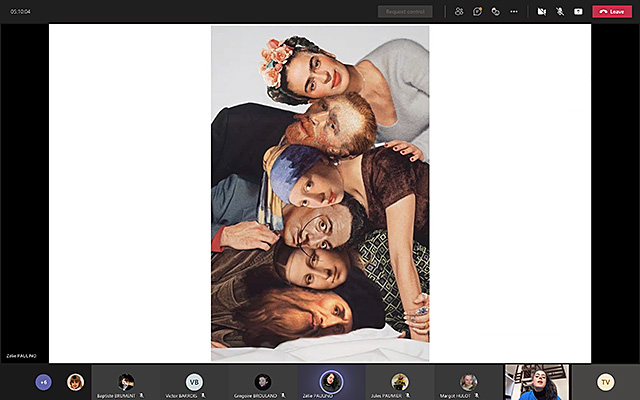Select Margot HULOT participant tile
Screen dimensions: 640x400
coord(468,382)
